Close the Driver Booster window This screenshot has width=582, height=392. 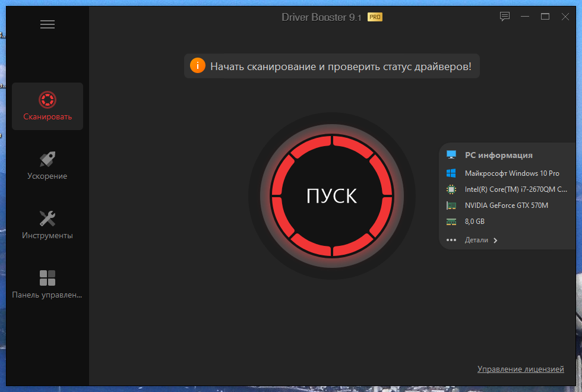[x=565, y=17]
